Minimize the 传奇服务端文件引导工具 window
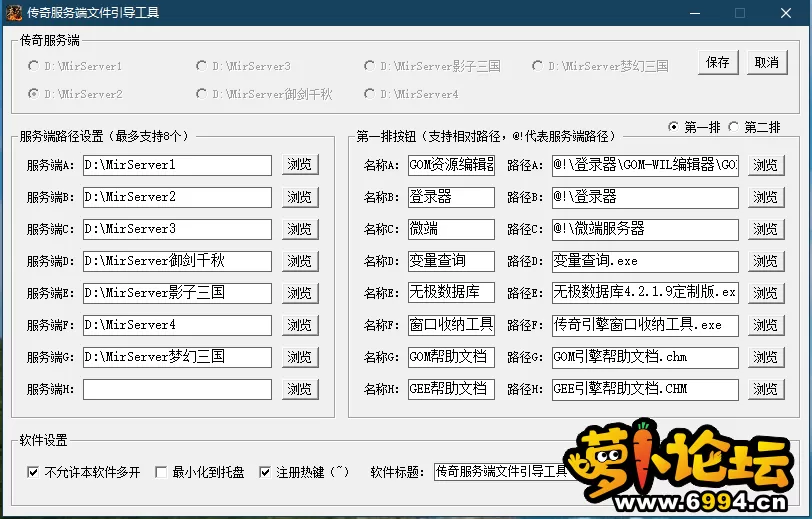 (694, 13)
